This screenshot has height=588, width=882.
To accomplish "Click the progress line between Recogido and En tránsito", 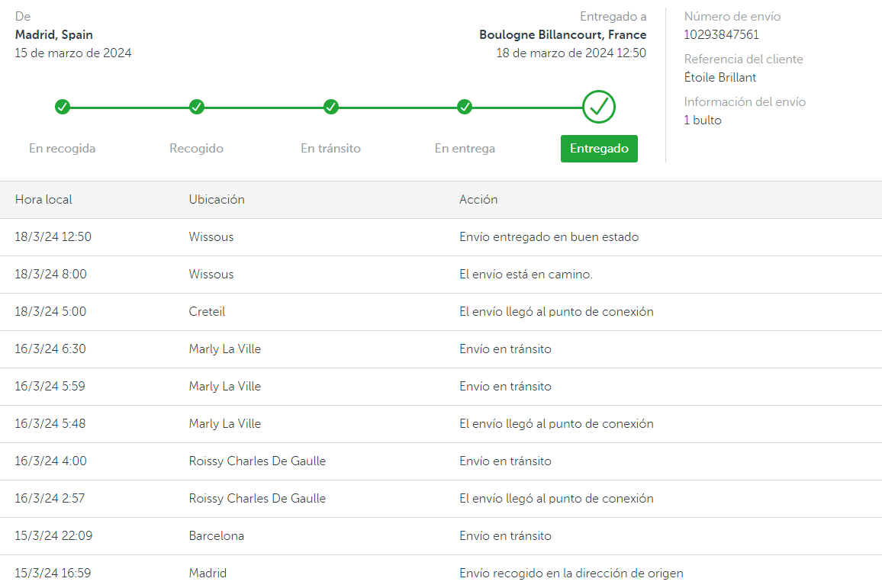I will [264, 108].
